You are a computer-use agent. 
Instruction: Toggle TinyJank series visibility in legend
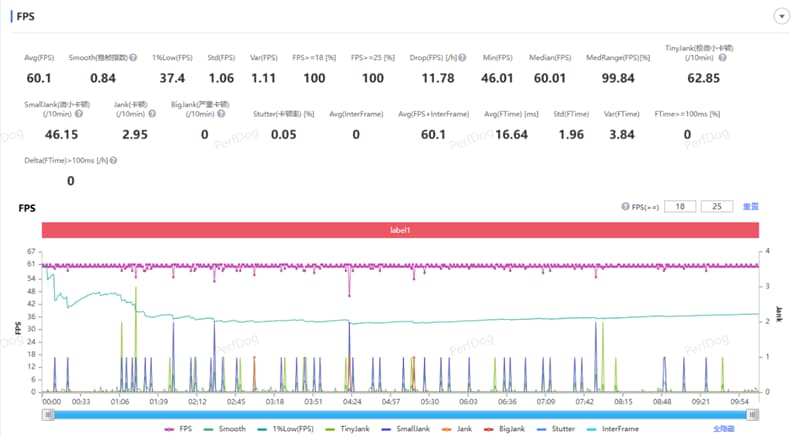(x=347, y=429)
